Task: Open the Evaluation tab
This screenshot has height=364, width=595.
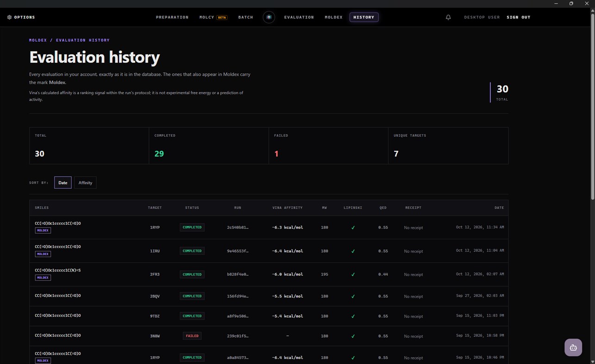Action: [299, 17]
